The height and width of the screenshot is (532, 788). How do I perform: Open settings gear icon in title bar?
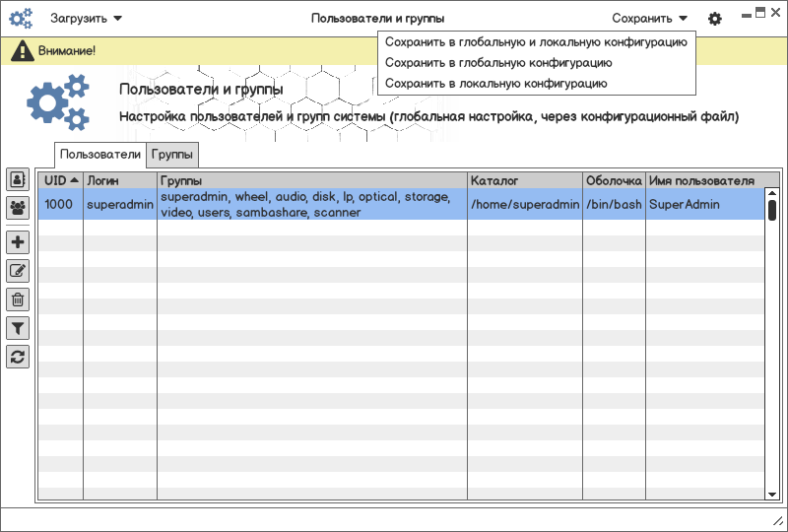coord(715,19)
